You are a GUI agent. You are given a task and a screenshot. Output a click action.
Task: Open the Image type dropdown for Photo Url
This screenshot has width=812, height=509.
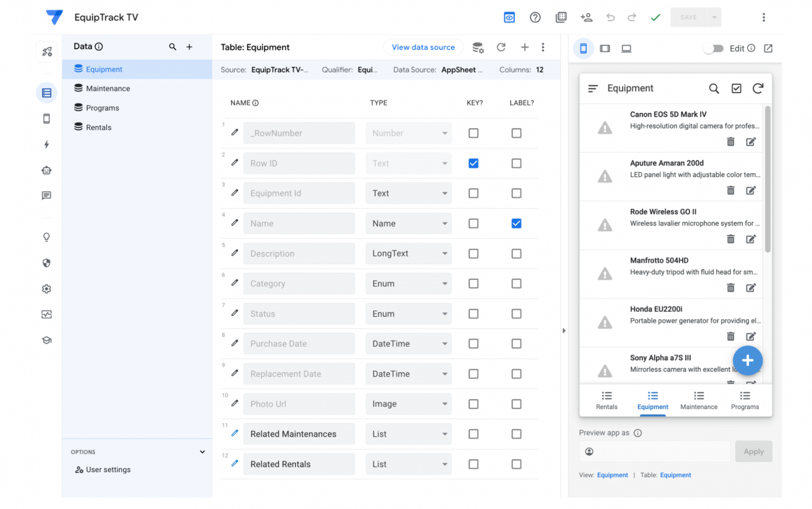coord(408,404)
